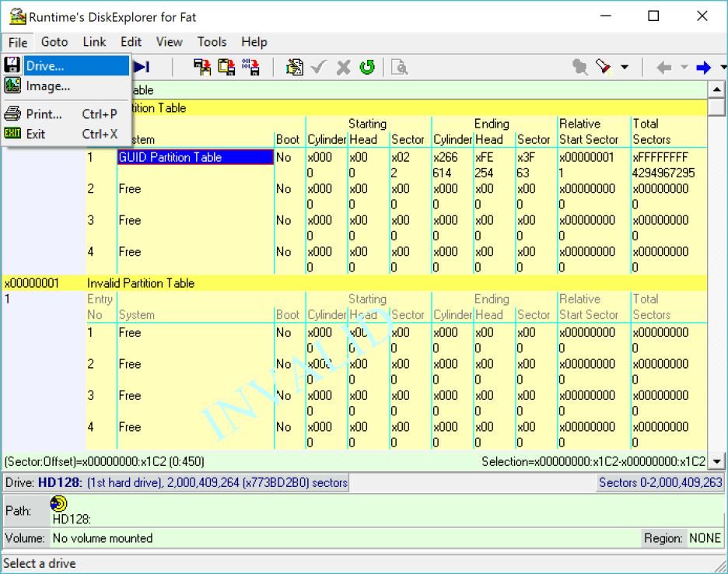Click the yellow drive icon in Path area
Screen dimensions: 728x574
[59, 505]
